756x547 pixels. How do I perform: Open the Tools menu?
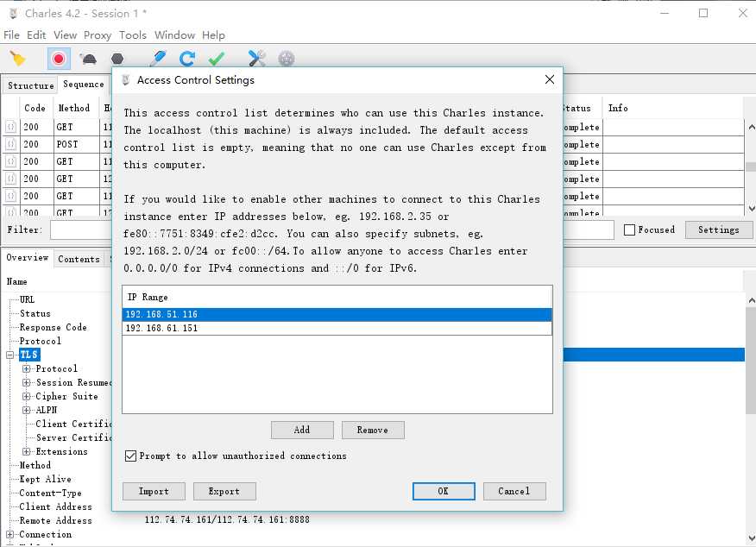point(133,35)
